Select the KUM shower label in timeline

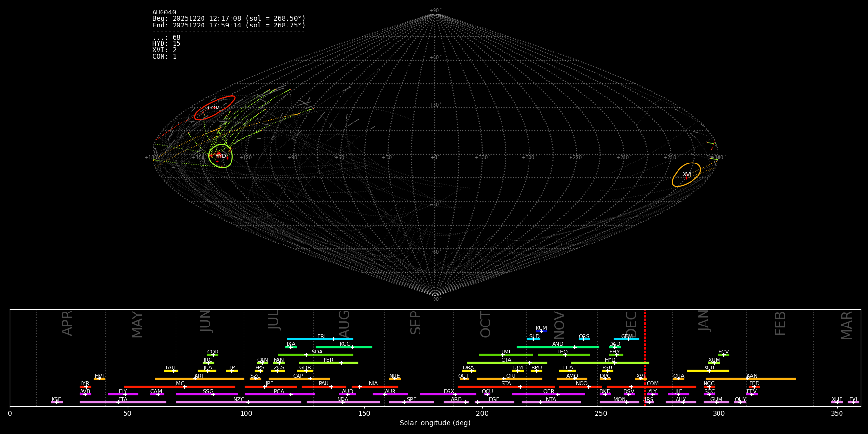coord(542,328)
